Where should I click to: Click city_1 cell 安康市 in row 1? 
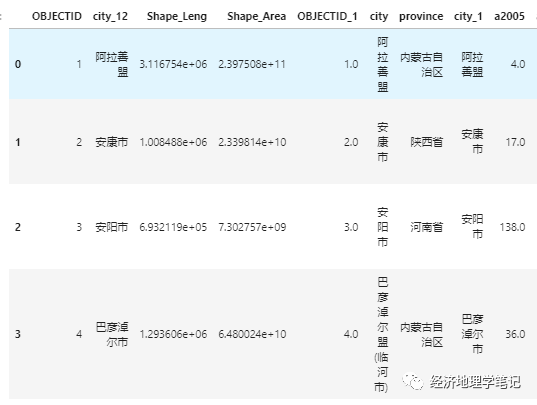472,142
